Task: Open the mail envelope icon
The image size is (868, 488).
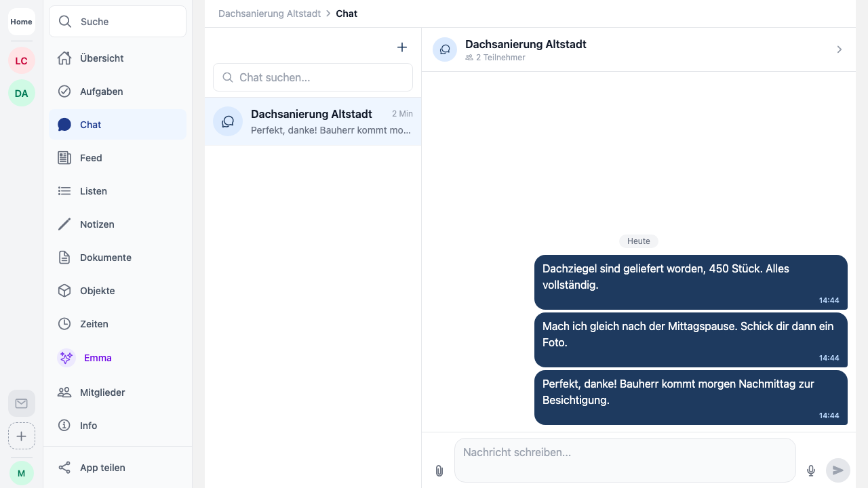Action: (x=21, y=403)
